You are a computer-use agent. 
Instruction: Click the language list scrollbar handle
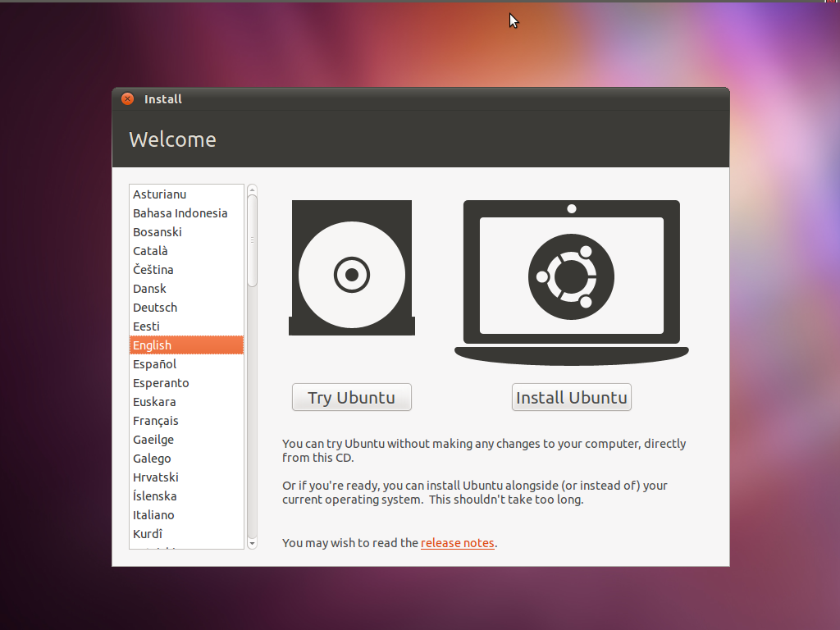click(253, 240)
